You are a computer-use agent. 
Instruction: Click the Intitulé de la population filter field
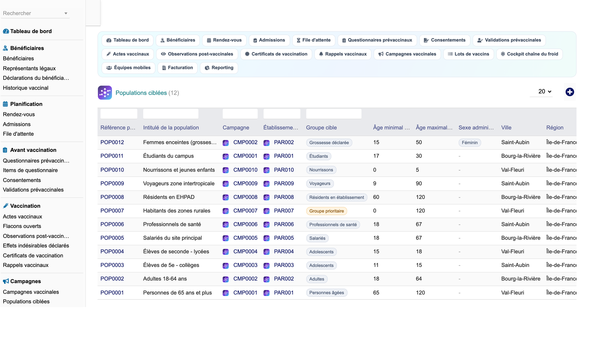pos(171,114)
